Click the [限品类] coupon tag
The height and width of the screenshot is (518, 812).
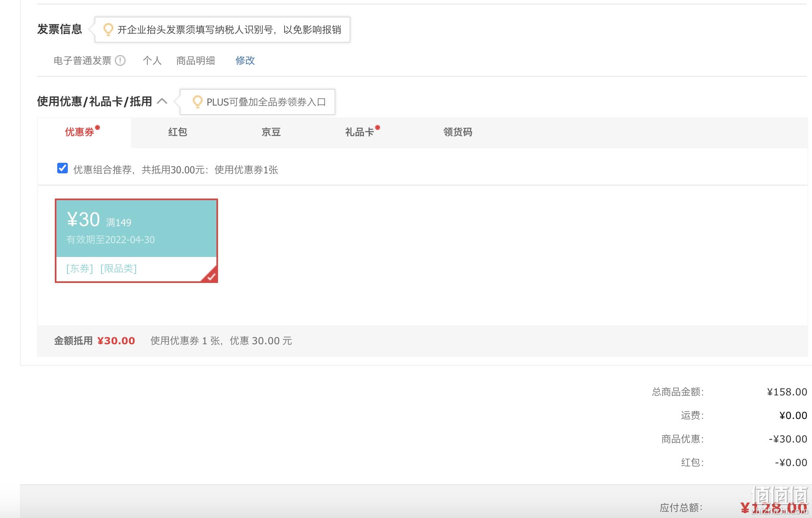pyautogui.click(x=119, y=269)
